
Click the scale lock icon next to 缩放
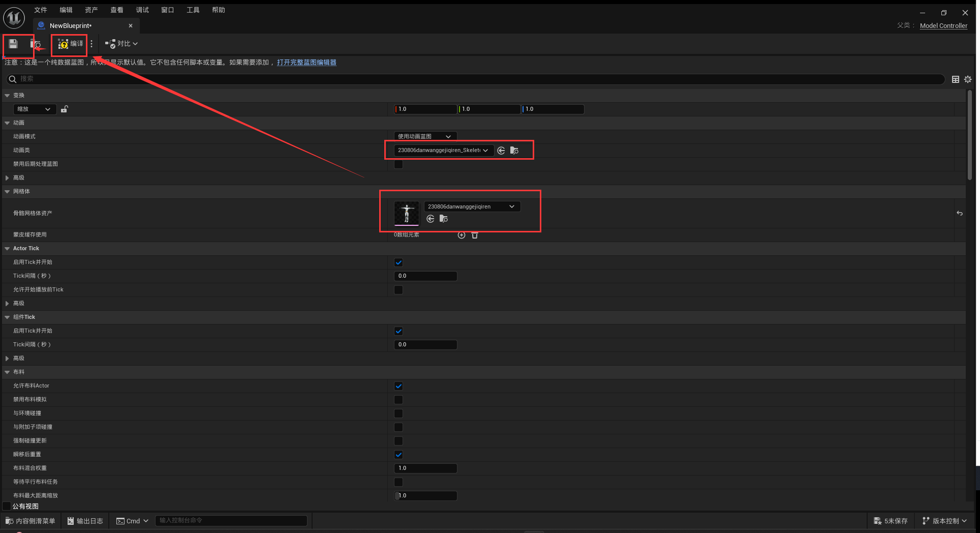[65, 109]
